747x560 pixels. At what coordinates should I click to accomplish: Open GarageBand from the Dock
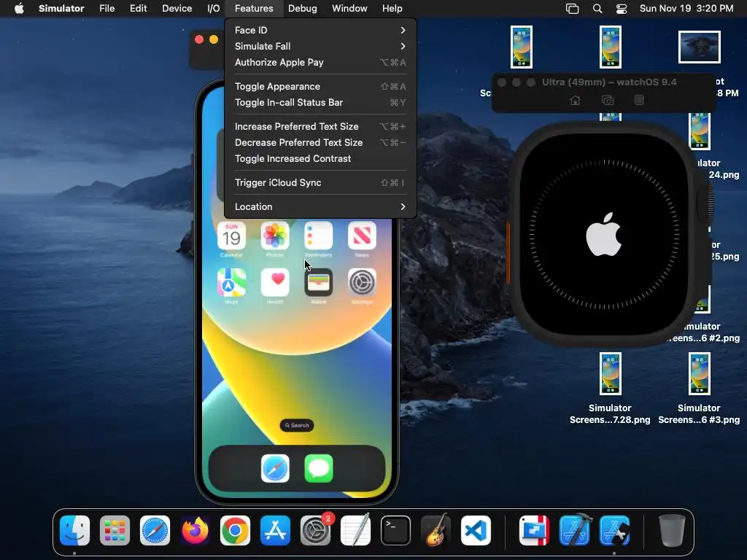coord(436,530)
